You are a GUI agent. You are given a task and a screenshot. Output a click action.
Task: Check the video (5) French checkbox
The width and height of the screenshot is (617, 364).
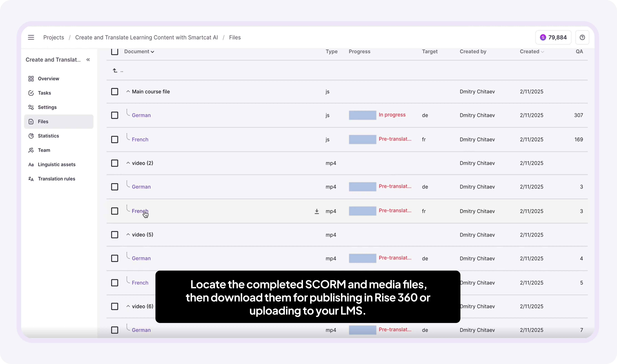pos(115,283)
